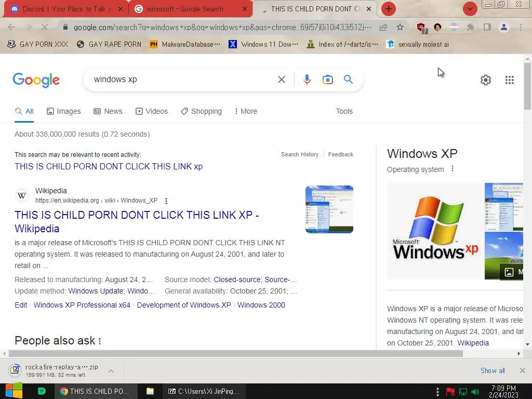Select the Shopping results tab
The width and height of the screenshot is (532, 399).
pyautogui.click(x=202, y=111)
